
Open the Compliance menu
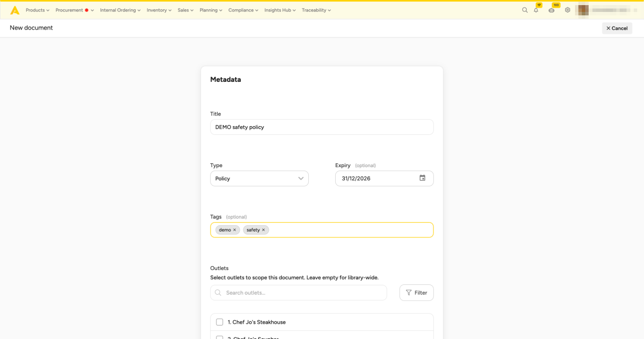coord(243,10)
